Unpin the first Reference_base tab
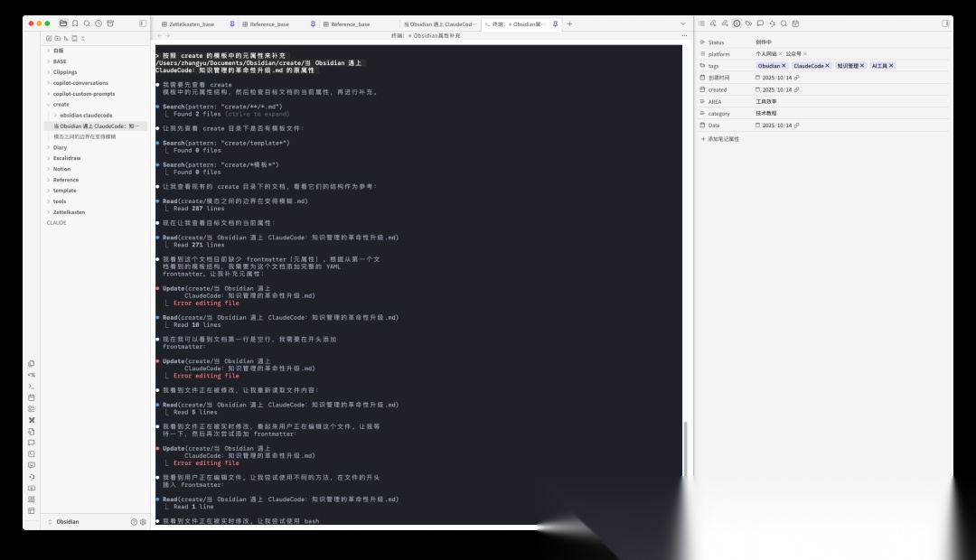The height and width of the screenshot is (560, 976). point(313,24)
